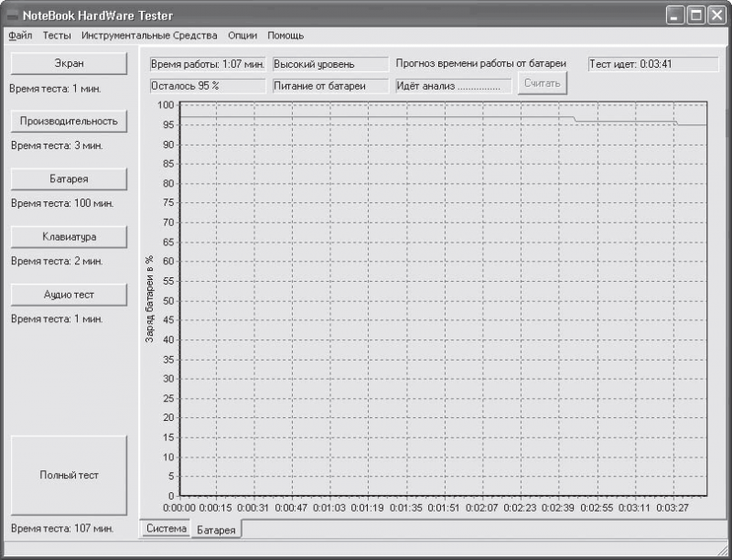Image resolution: width=732 pixels, height=560 pixels.
Task: Click the Осталось 95 % field
Action: [x=208, y=86]
